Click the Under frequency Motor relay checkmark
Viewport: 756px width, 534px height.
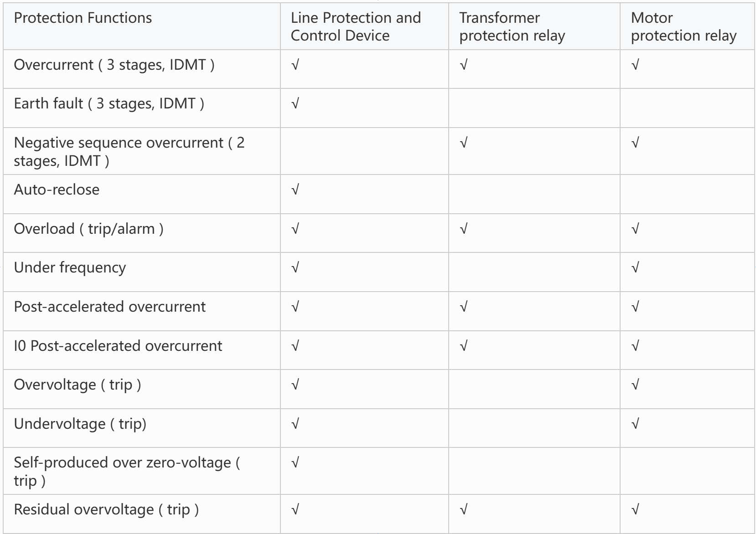point(635,267)
